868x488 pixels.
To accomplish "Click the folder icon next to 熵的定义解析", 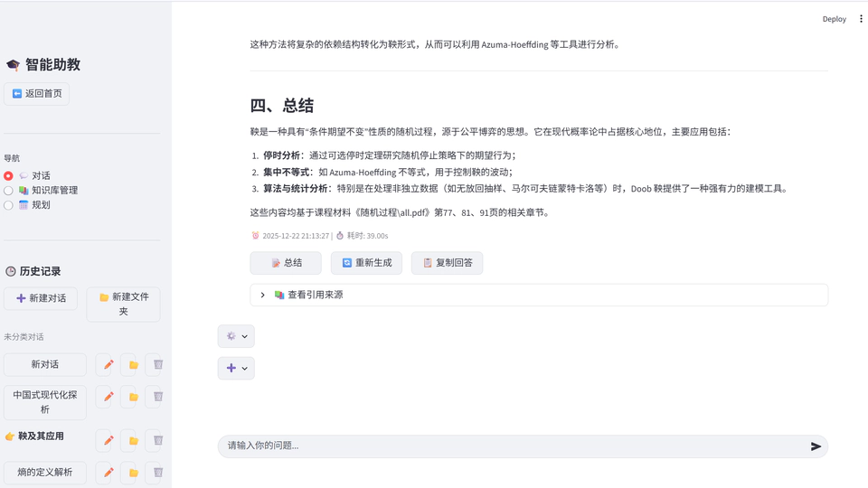I will click(x=134, y=473).
